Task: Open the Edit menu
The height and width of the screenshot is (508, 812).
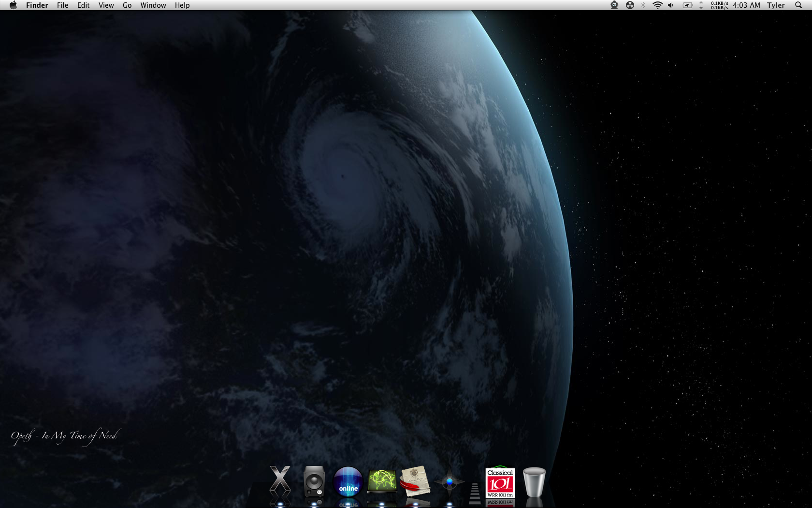Action: tap(83, 5)
